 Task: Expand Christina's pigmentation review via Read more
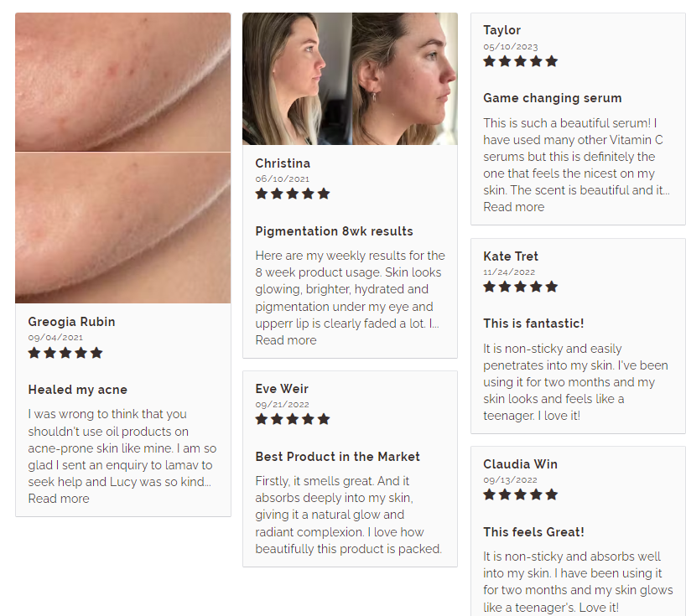(x=286, y=340)
